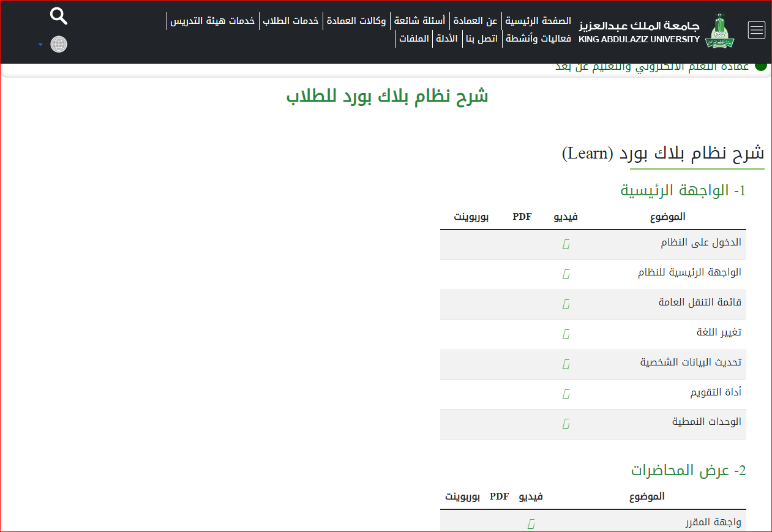This screenshot has height=532, width=772.
Task: Expand خدمات الطلاب menu
Action: click(x=291, y=21)
